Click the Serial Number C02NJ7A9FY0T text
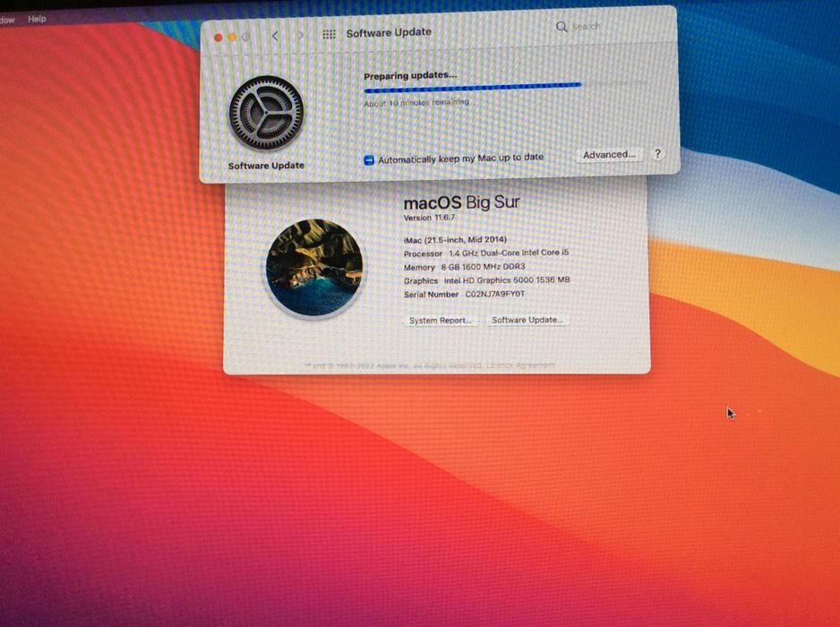 tap(464, 294)
